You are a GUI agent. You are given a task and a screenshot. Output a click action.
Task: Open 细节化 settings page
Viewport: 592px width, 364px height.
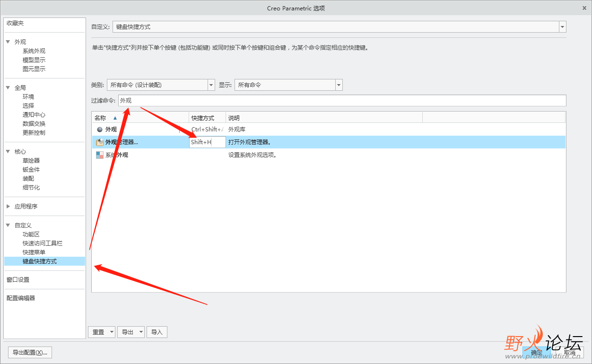(x=31, y=188)
